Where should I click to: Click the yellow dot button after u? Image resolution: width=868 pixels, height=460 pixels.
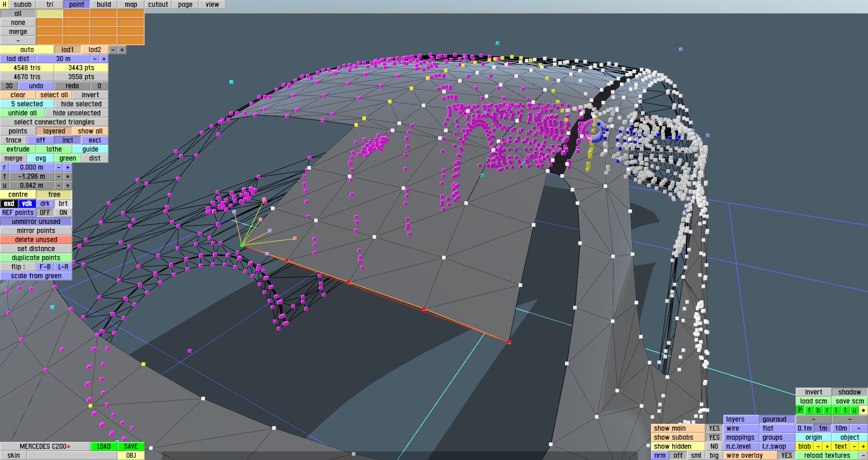point(863,410)
